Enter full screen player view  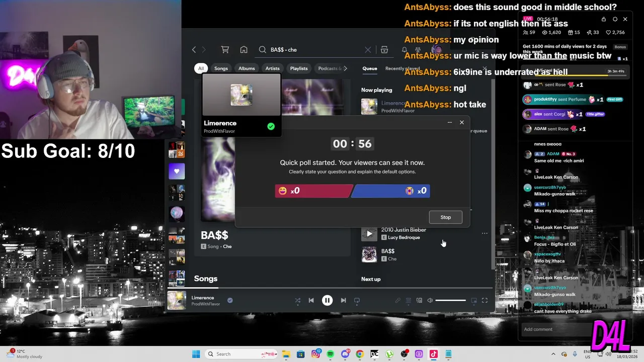pos(485,300)
